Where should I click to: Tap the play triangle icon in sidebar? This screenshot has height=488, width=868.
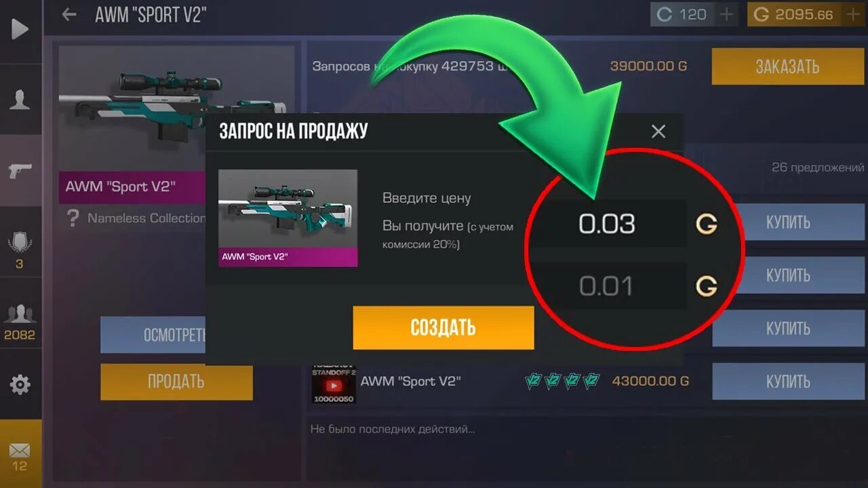[20, 28]
